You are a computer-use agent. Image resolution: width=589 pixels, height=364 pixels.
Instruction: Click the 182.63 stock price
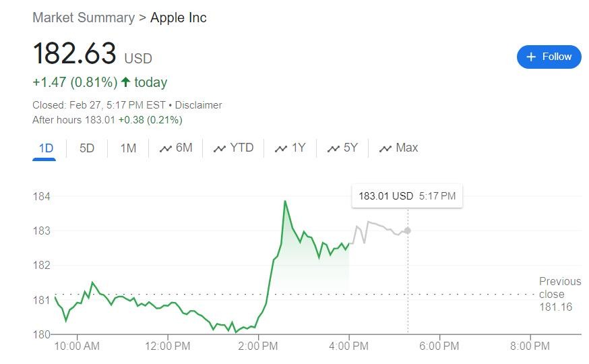pos(74,54)
